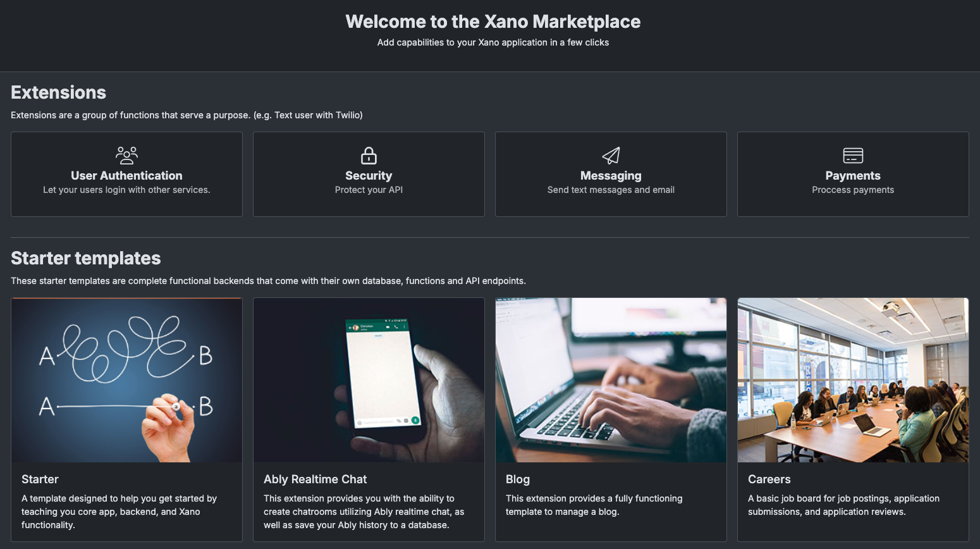980x549 pixels.
Task: Open the User Authentication extension title
Action: (x=126, y=176)
